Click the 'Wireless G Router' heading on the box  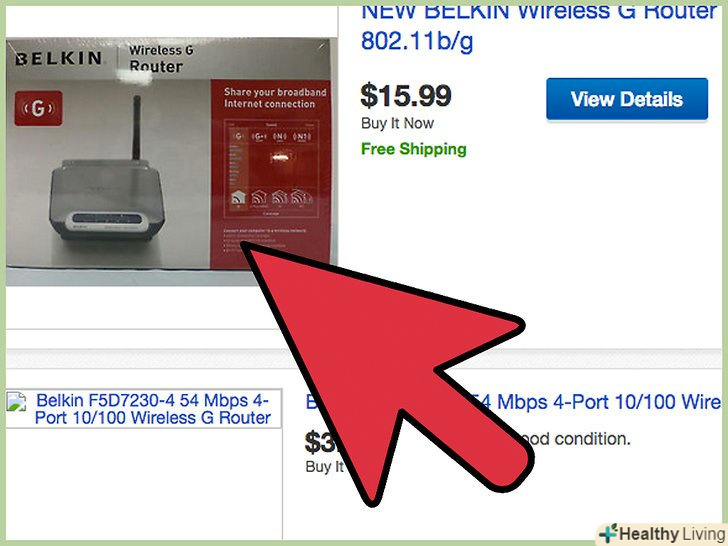161,58
